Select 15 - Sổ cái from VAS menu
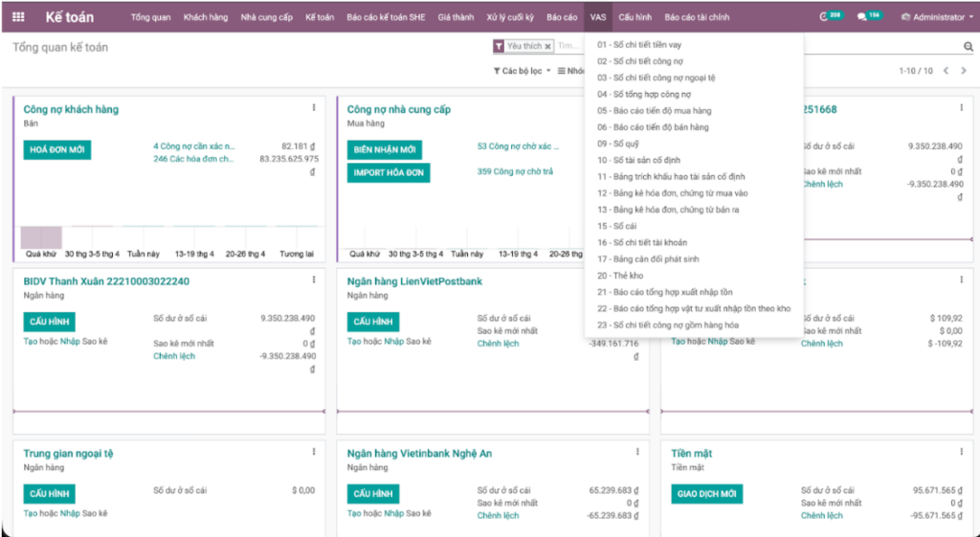 616,226
